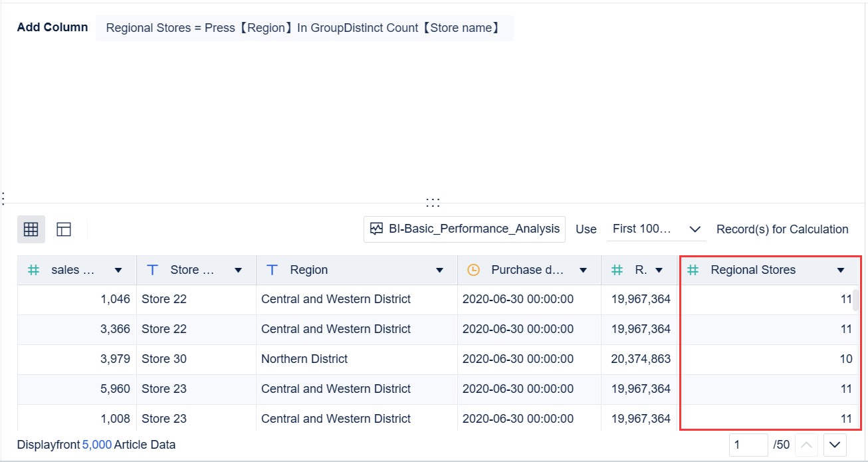Open the Purchase date column dropdown
The width and height of the screenshot is (868, 462).
click(x=583, y=270)
